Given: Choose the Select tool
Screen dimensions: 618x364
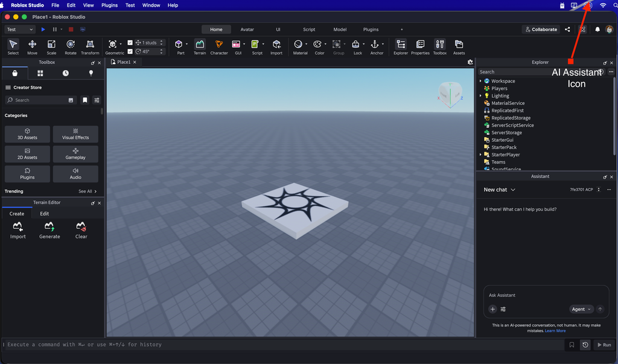Looking at the screenshot, I should pos(13,46).
